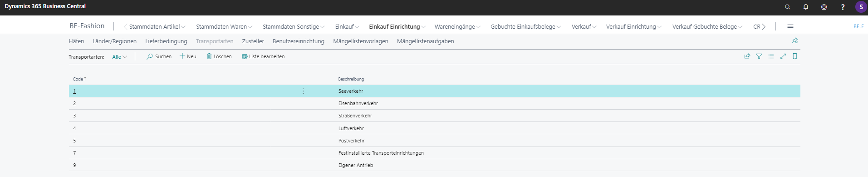Screen dimensions: 868x177
Task: Click Dynamics 365 Business Central title
Action: [x=45, y=6]
